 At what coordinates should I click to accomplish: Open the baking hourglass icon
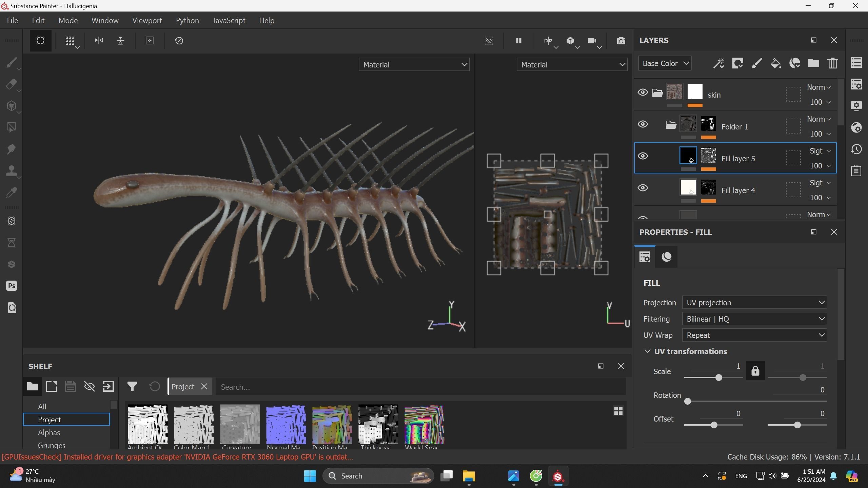pos(12,243)
